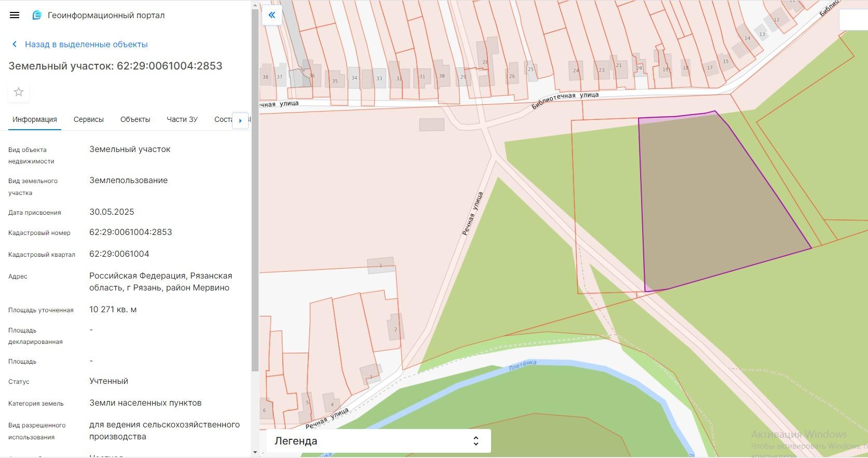Click building number 1 near Речная улица

pyautogui.click(x=381, y=265)
